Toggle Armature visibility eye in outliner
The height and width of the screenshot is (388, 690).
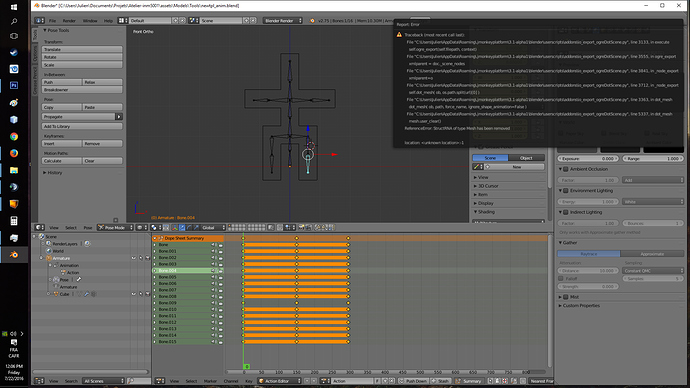(x=134, y=258)
